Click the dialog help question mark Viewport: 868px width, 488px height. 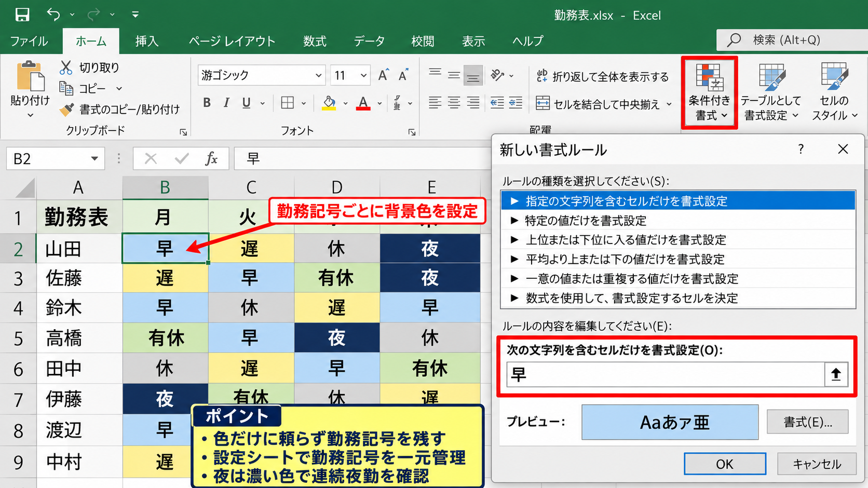[801, 150]
